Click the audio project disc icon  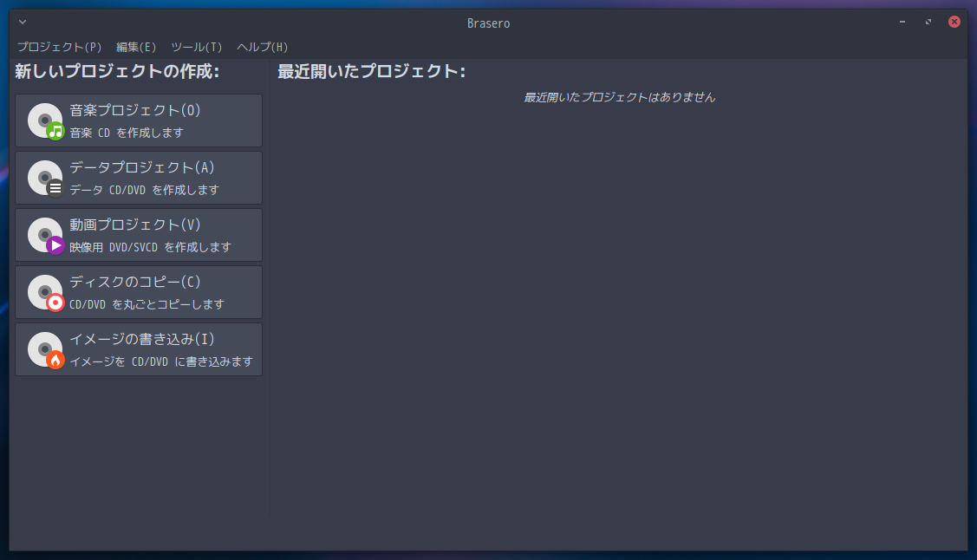click(46, 120)
